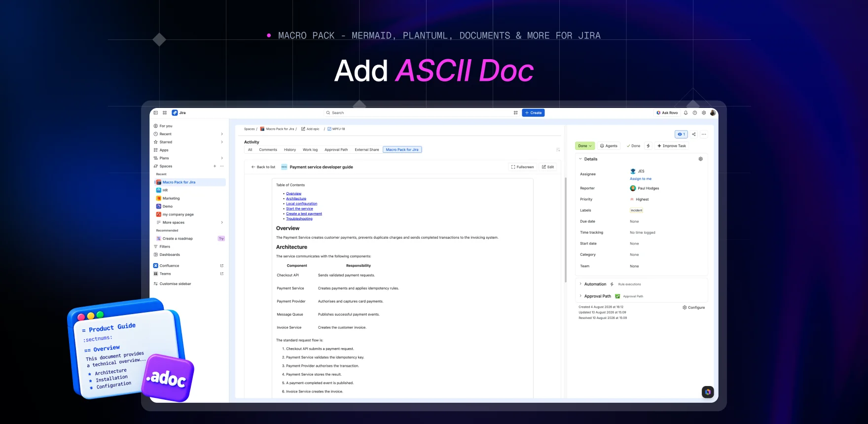
Task: Open the issue more actions menu
Action: tap(704, 134)
